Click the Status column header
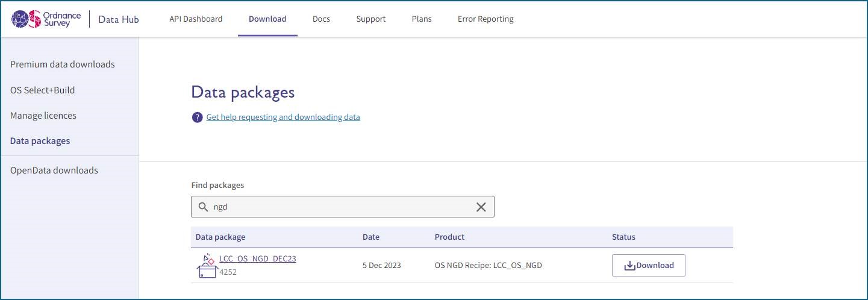The image size is (868, 300). (x=623, y=237)
